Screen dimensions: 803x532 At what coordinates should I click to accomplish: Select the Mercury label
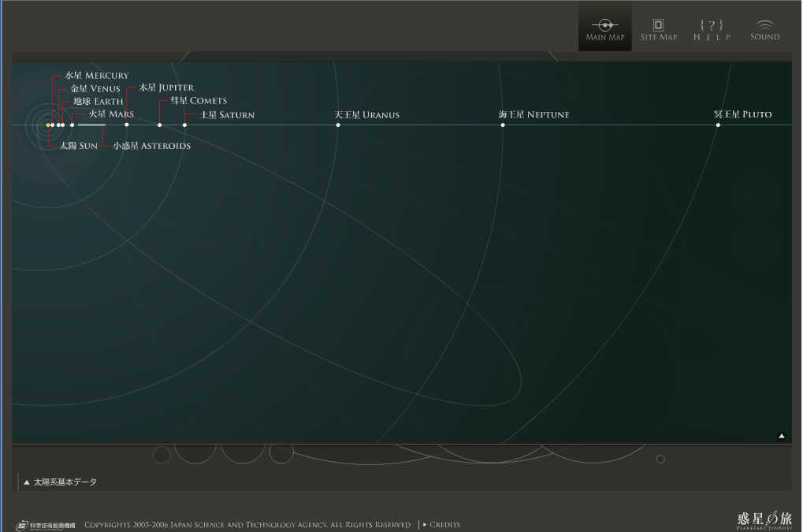pyautogui.click(x=97, y=76)
